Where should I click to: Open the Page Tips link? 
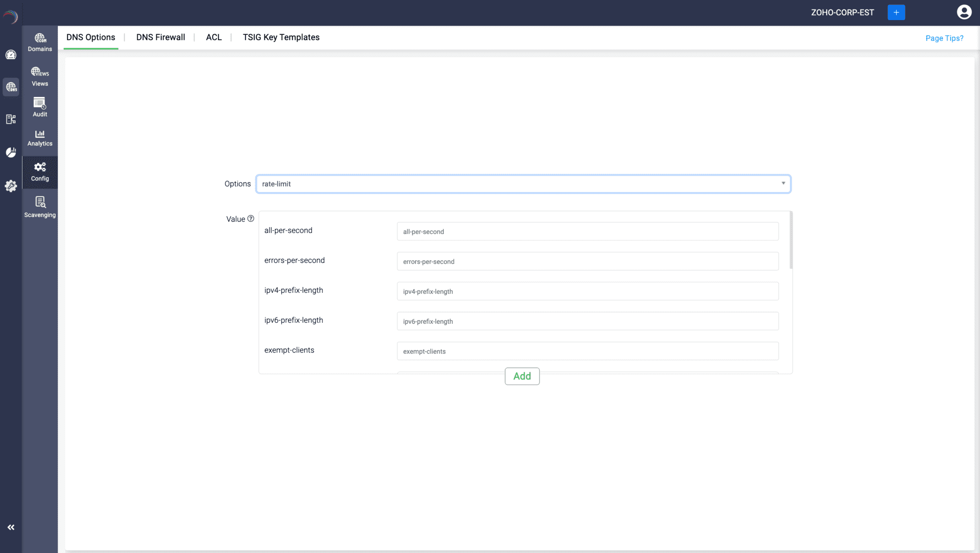(944, 38)
